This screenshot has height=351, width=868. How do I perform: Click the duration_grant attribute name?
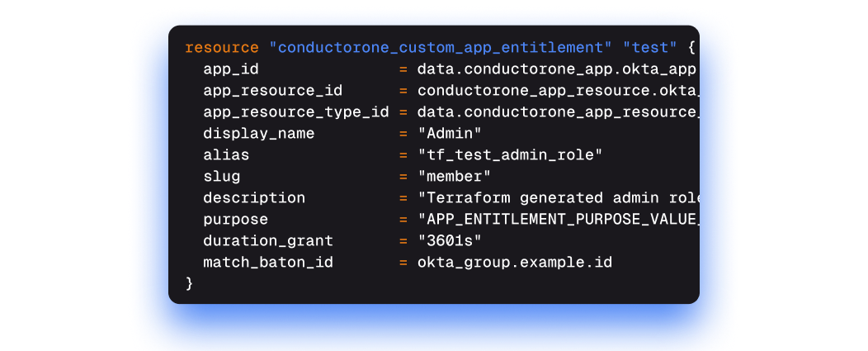pos(268,240)
